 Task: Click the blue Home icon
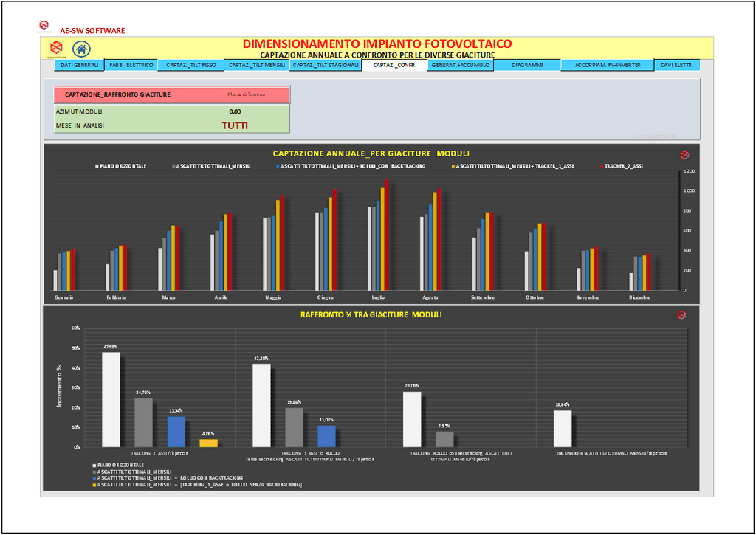(x=81, y=49)
